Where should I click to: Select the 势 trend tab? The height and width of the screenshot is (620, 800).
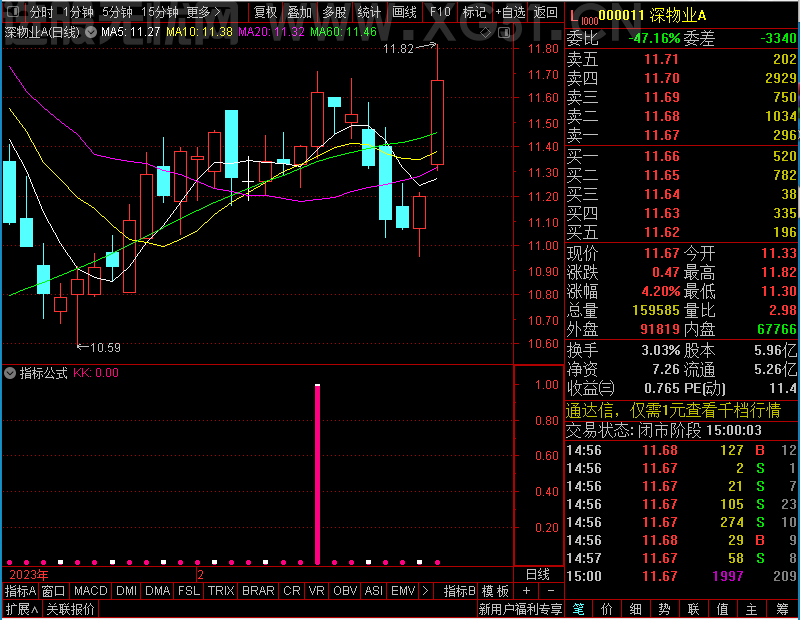click(x=664, y=609)
